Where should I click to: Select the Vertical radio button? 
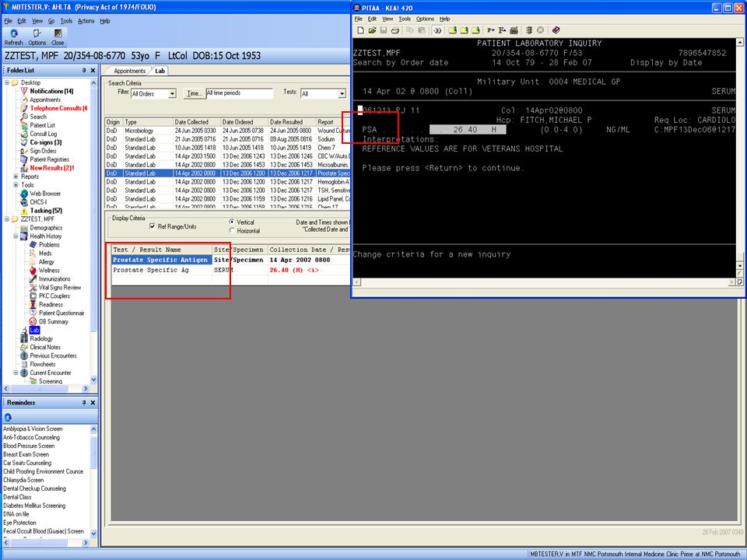point(232,222)
